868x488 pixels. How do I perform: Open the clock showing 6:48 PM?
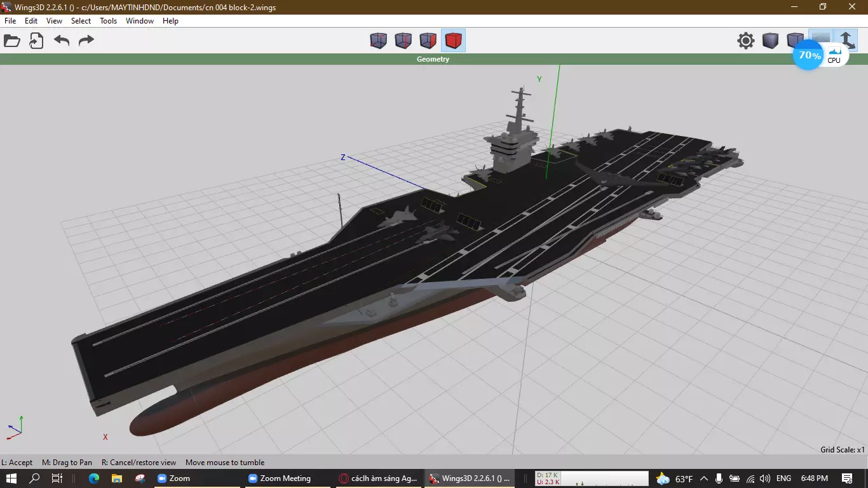click(x=815, y=478)
